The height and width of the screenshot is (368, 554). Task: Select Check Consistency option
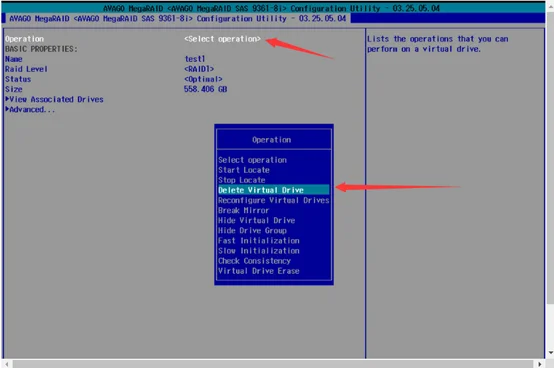pyautogui.click(x=254, y=261)
